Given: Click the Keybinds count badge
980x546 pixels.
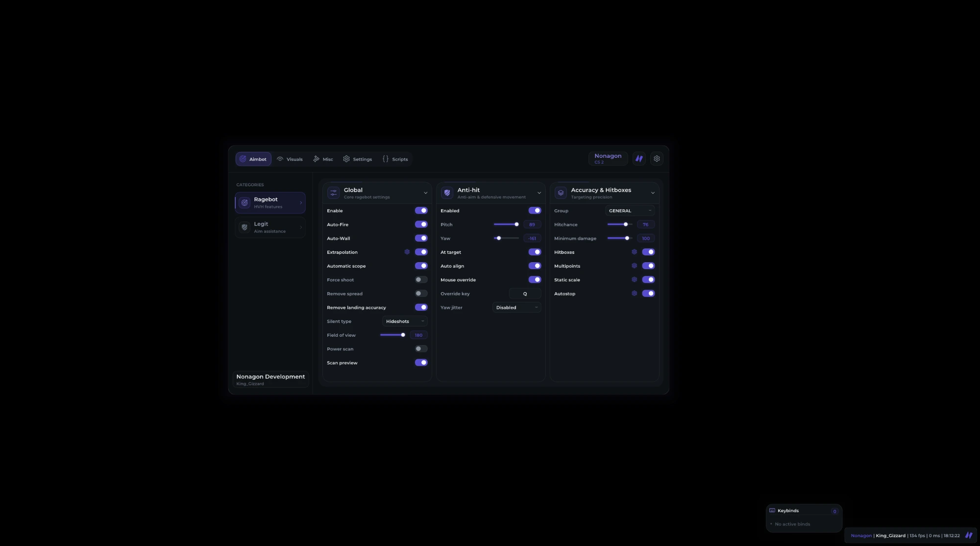Looking at the screenshot, I should [834, 511].
